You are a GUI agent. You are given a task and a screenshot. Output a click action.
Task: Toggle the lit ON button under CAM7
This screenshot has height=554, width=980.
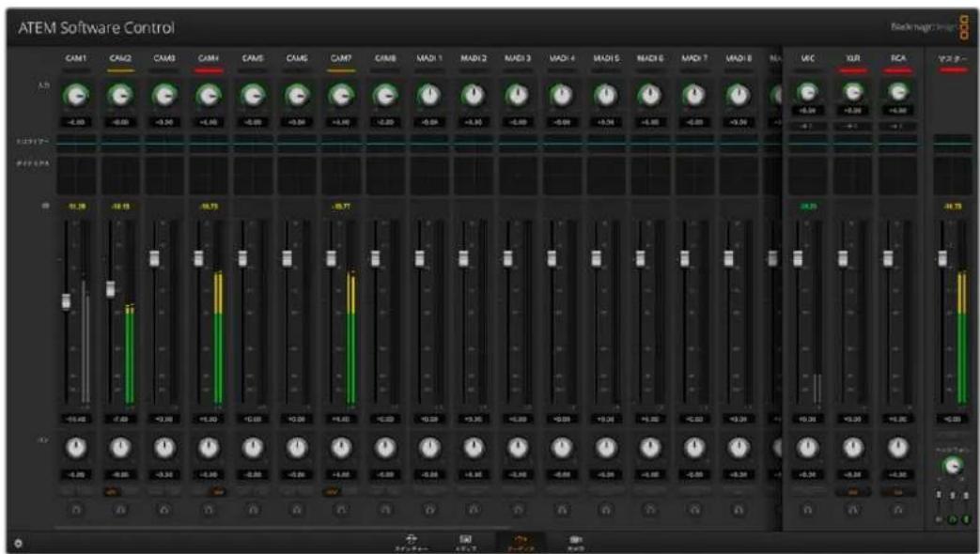333,492
